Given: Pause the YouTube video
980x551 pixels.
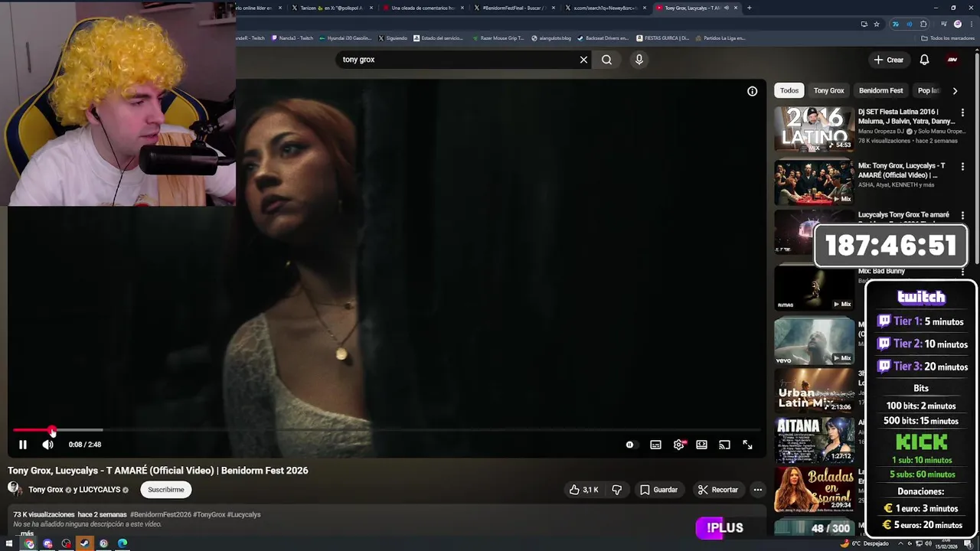Looking at the screenshot, I should coord(23,445).
